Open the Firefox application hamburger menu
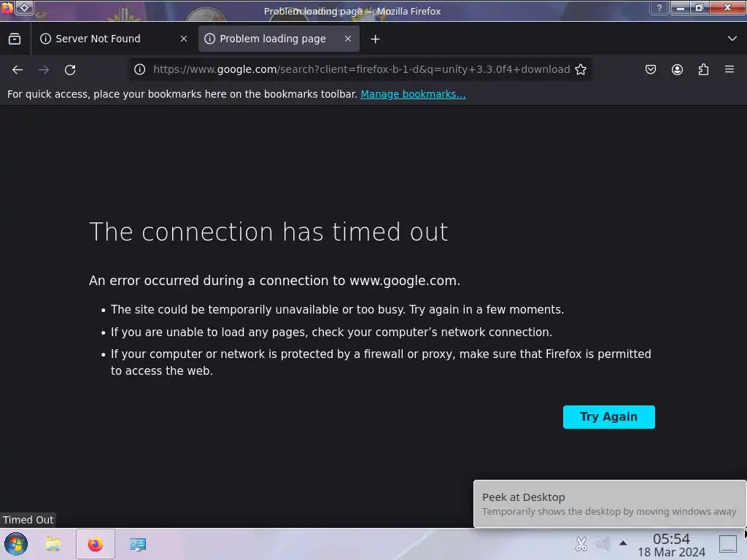This screenshot has height=560, width=747. point(729,69)
